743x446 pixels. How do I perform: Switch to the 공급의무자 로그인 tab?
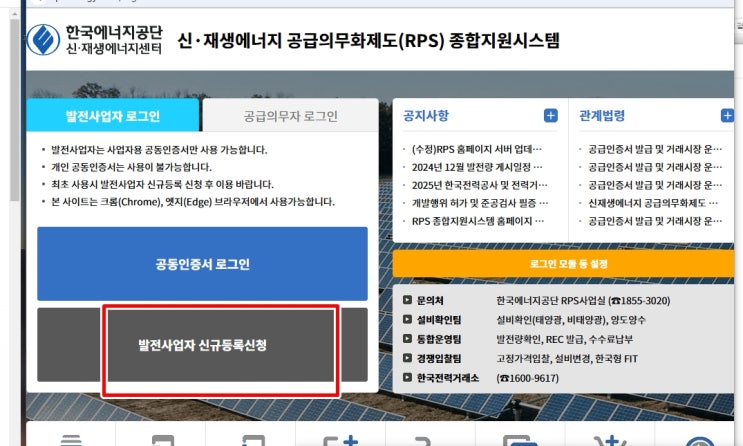coord(290,116)
